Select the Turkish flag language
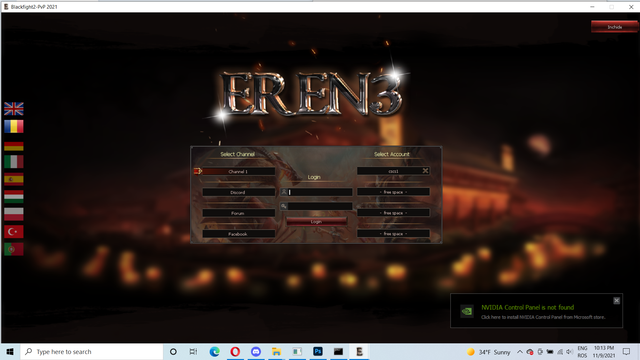The image size is (640, 360). click(x=14, y=232)
